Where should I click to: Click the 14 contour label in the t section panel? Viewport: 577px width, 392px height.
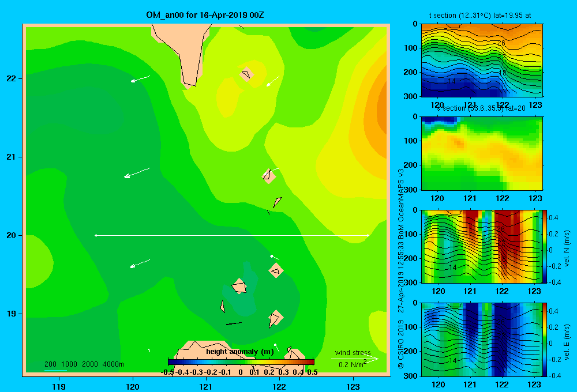coord(452,81)
